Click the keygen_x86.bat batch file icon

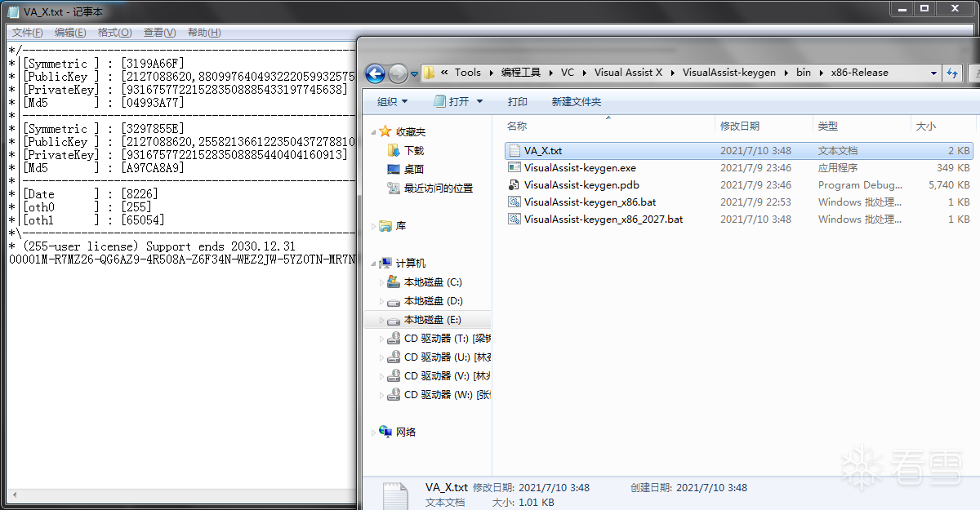tap(514, 202)
